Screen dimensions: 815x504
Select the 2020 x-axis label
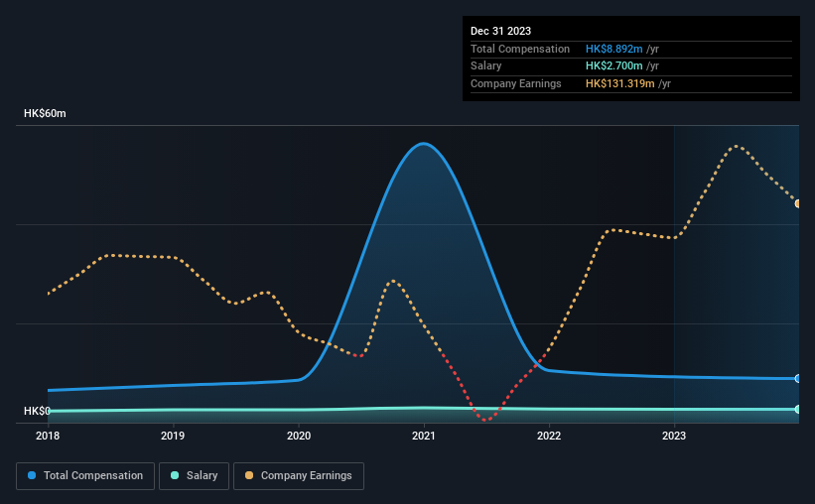point(299,436)
